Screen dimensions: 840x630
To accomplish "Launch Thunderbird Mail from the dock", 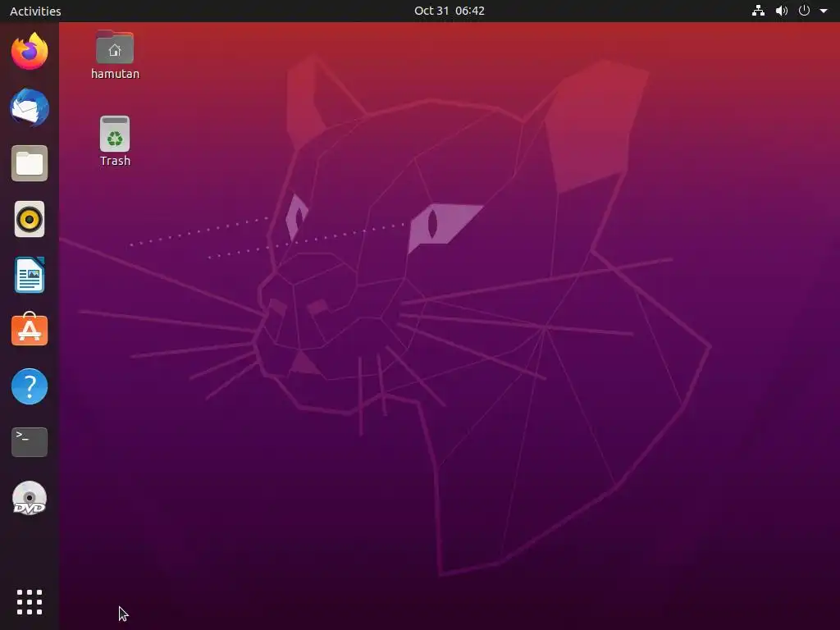I will [x=30, y=107].
